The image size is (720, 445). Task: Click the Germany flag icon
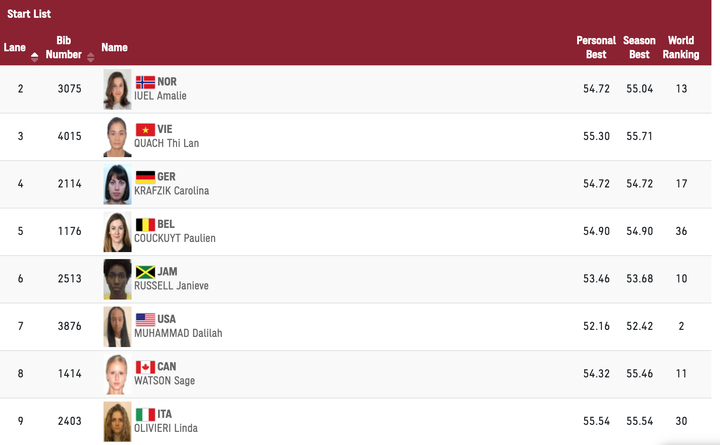coord(145,177)
